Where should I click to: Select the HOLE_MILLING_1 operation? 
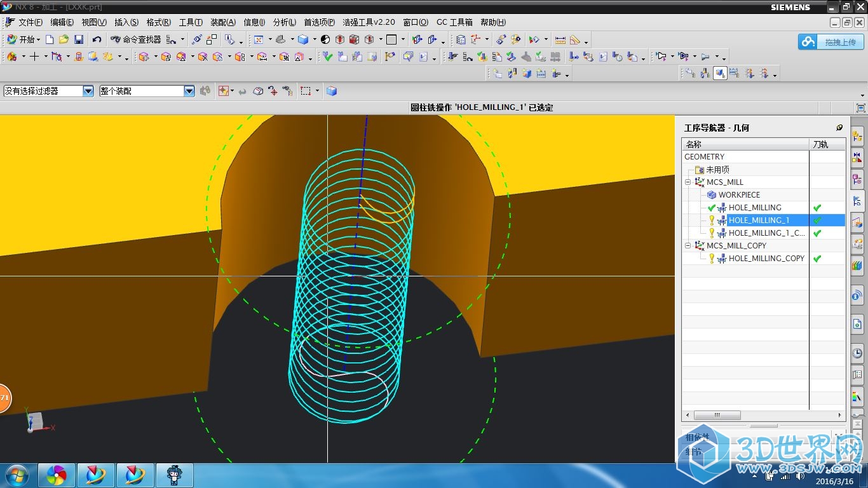click(x=759, y=220)
